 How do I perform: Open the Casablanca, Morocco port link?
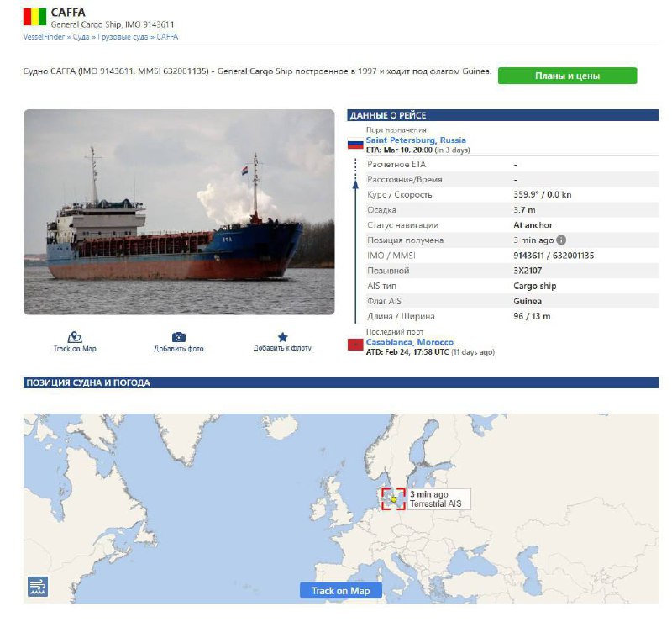(x=409, y=342)
